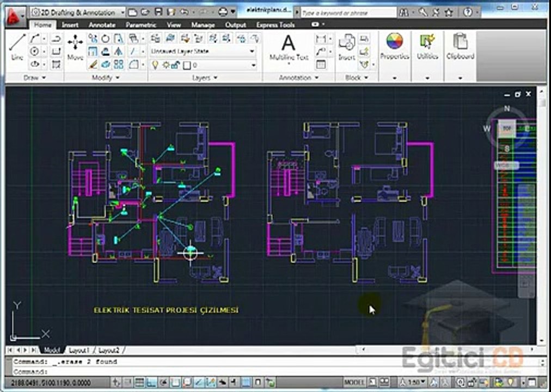
Task: Select the Ellipse tool
Action: (x=35, y=64)
